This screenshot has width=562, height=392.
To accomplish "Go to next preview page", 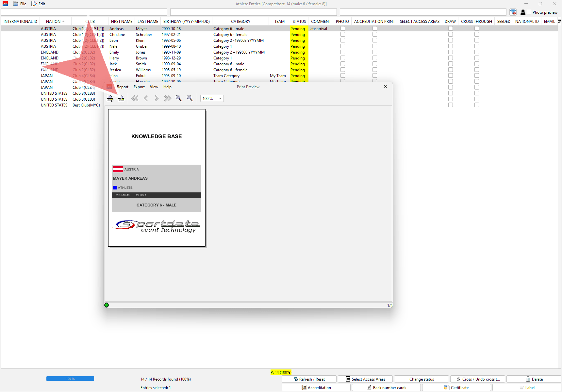I will 157,98.
